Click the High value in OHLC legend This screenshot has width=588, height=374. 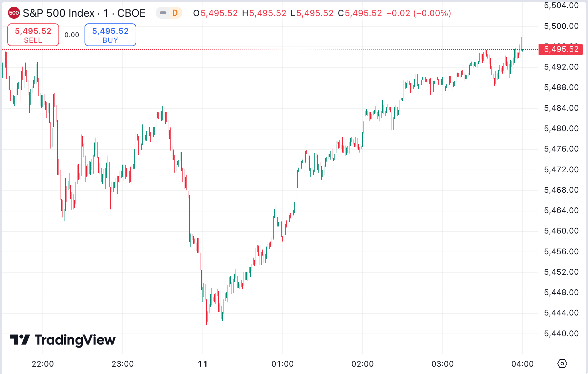(268, 13)
